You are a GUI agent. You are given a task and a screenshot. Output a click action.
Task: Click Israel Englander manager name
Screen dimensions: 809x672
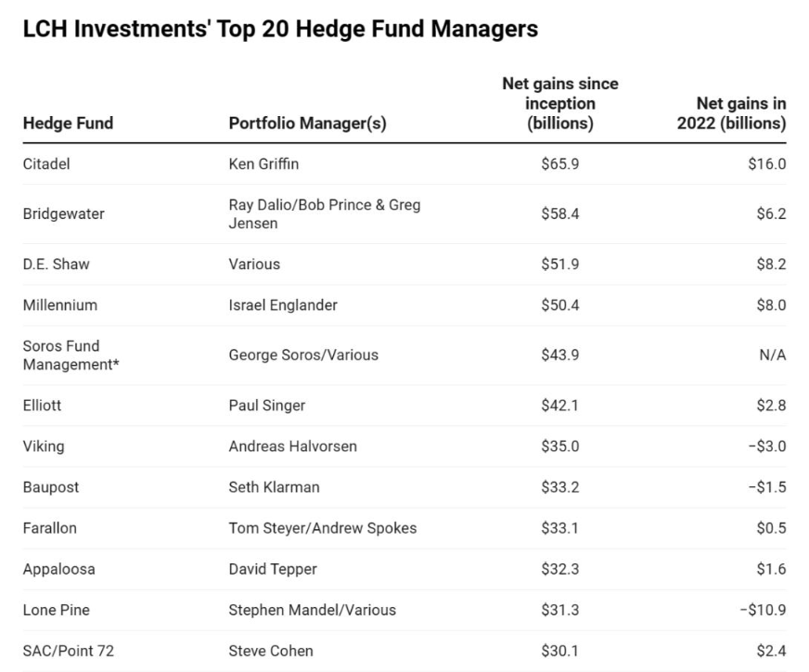pyautogui.click(x=283, y=304)
